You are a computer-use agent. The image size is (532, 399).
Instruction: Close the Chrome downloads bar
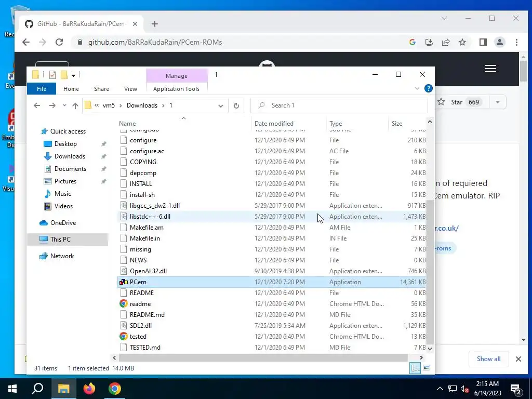click(x=518, y=359)
